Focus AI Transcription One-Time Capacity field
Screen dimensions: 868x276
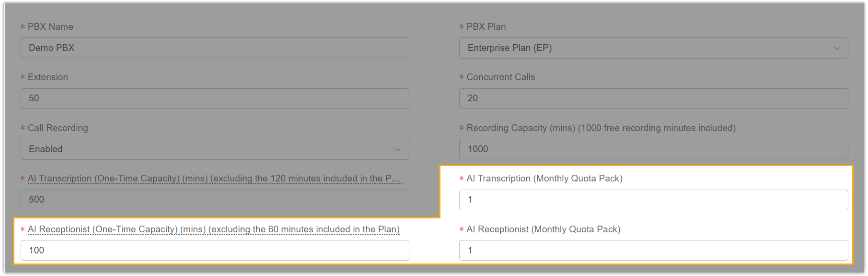pos(215,200)
